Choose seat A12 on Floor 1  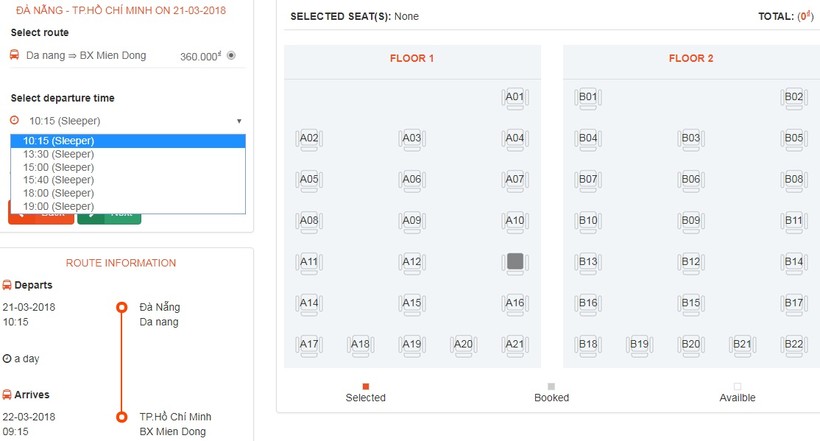[412, 262]
